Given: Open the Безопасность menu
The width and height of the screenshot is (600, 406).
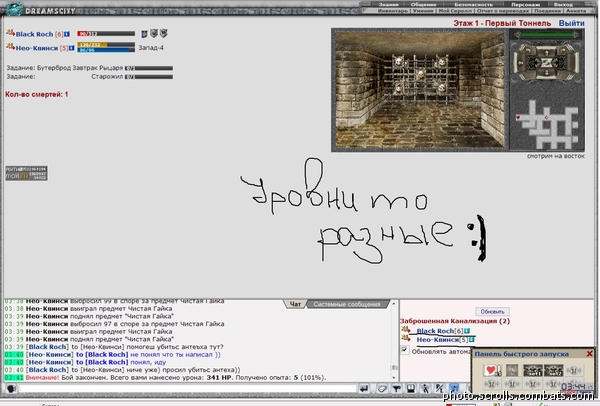Looking at the screenshot, I should click(473, 4).
